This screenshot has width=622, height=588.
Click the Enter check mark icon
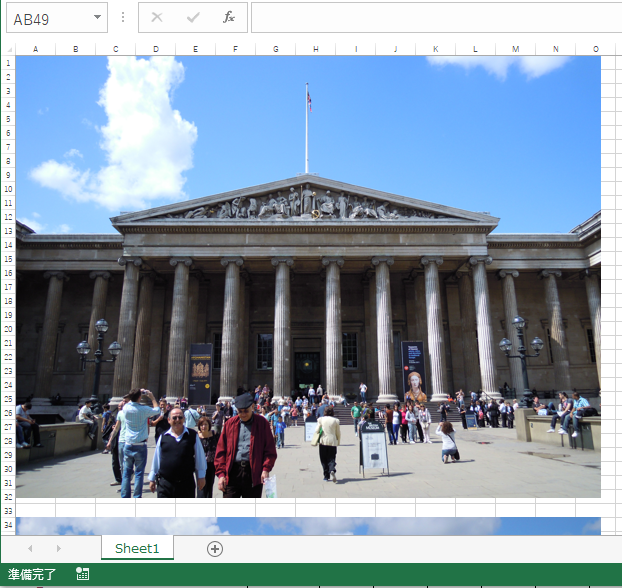[x=193, y=18]
